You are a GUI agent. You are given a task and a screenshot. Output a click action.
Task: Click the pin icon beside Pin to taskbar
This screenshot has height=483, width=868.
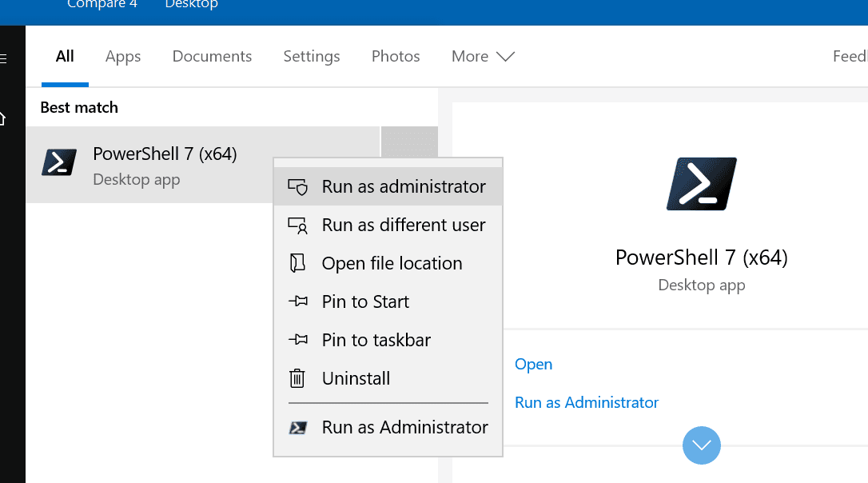tap(298, 340)
